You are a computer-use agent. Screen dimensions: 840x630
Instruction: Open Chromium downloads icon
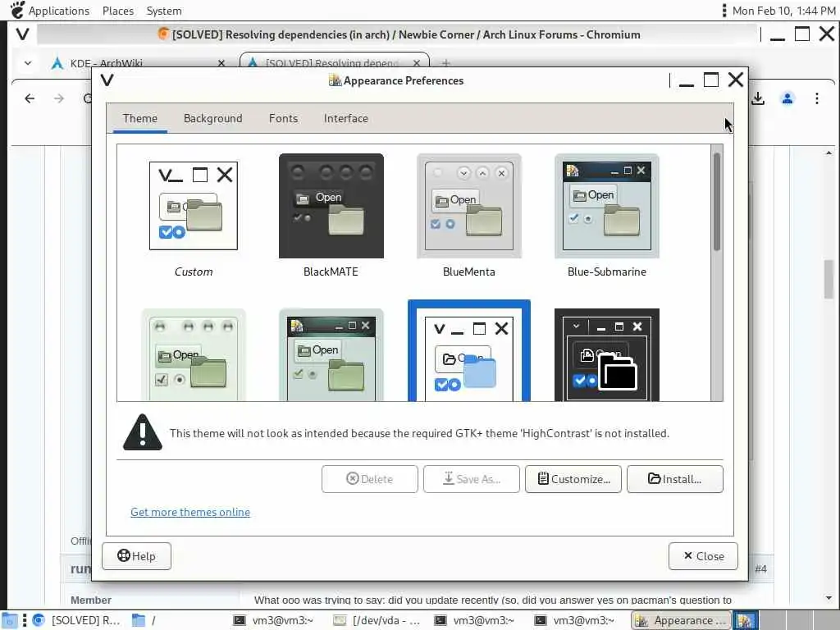(x=757, y=98)
